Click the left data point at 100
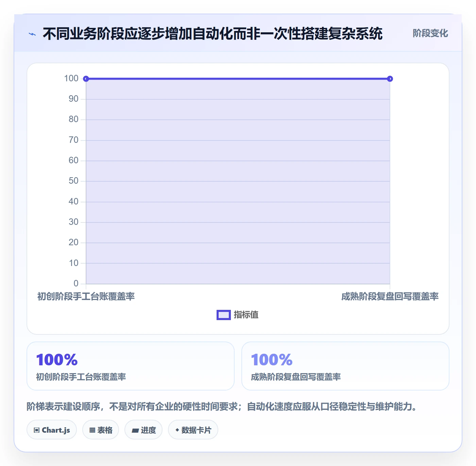 pyautogui.click(x=86, y=79)
